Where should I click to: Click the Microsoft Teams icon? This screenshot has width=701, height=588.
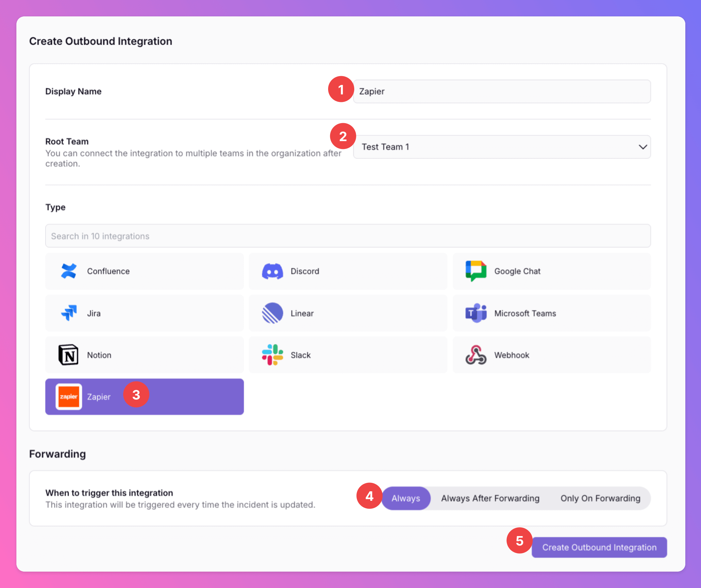(x=476, y=313)
